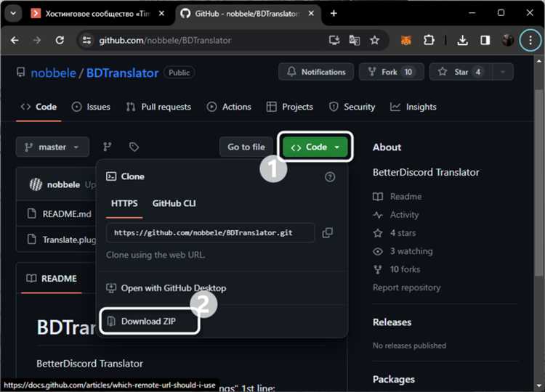Click the install app icon in address bar

[334, 40]
